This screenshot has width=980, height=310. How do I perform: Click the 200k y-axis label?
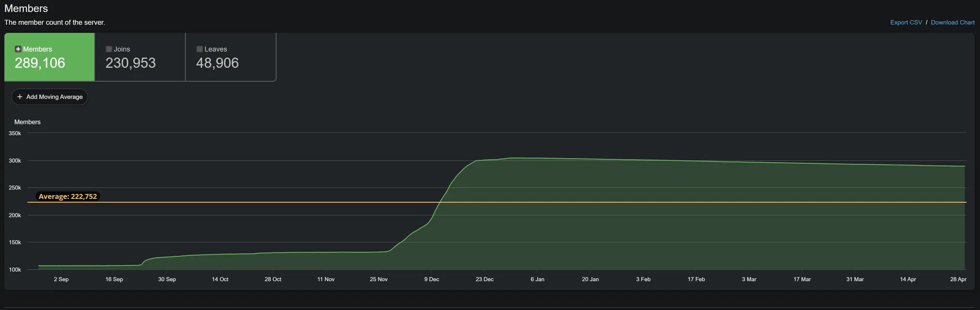[x=15, y=215]
